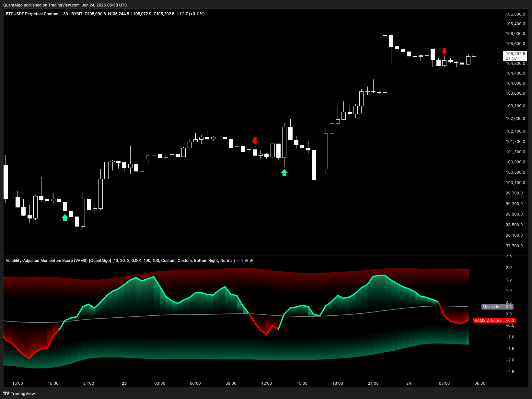The image size is (532, 399).
Task: Click the −1.0 level on indicator axis
Action: pos(510,337)
